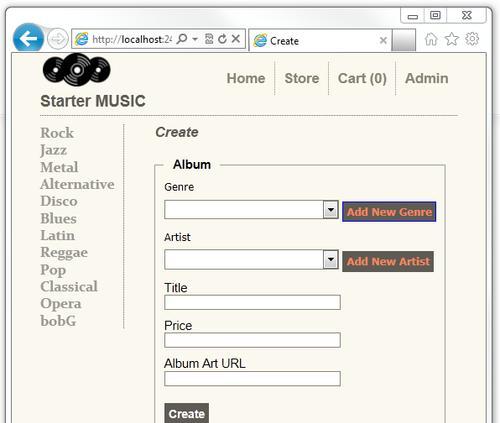Click the Add New Genre button
The width and height of the screenshot is (500, 423).
[389, 212]
